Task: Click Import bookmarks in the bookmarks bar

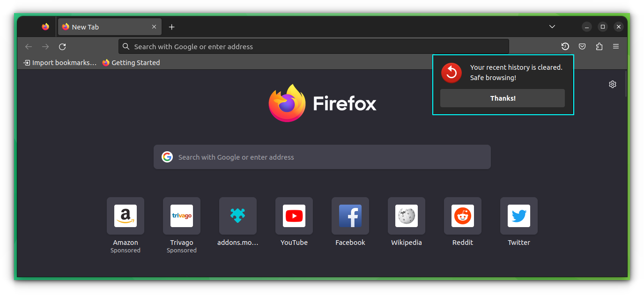Action: (x=59, y=62)
